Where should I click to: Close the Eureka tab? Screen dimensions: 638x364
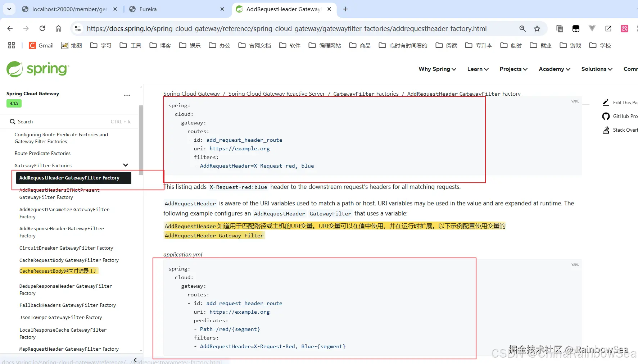pos(222,9)
